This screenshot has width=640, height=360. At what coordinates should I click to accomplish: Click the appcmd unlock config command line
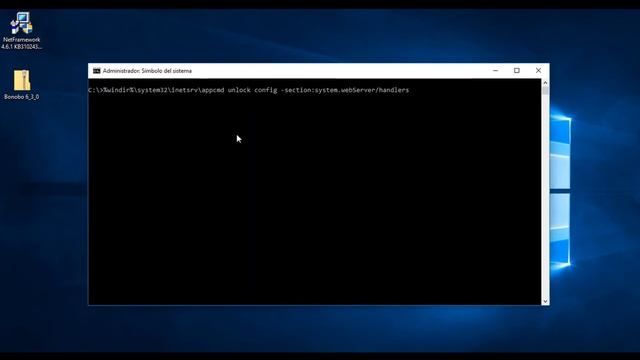pos(249,90)
